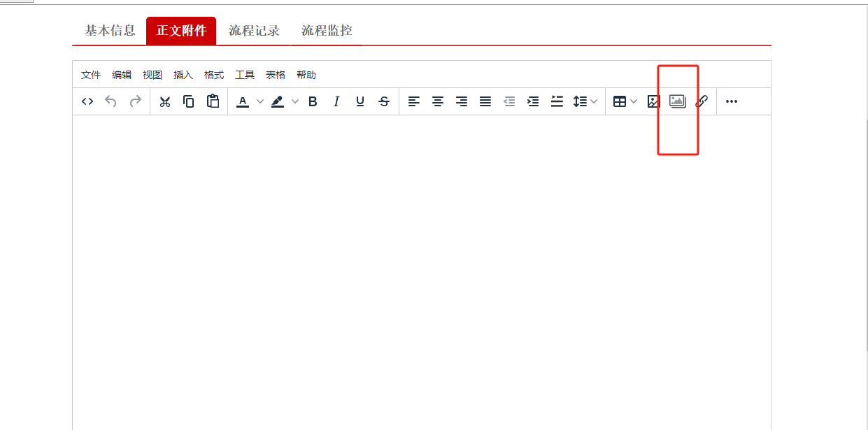Open the 文件 menu
Screen dimensions: 868x430
(91, 75)
